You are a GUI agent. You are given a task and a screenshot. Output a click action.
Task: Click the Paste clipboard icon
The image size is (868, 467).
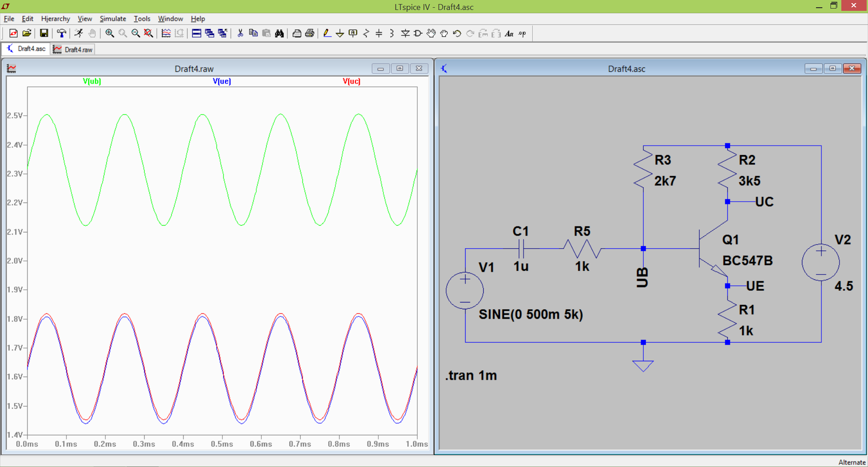coord(266,33)
